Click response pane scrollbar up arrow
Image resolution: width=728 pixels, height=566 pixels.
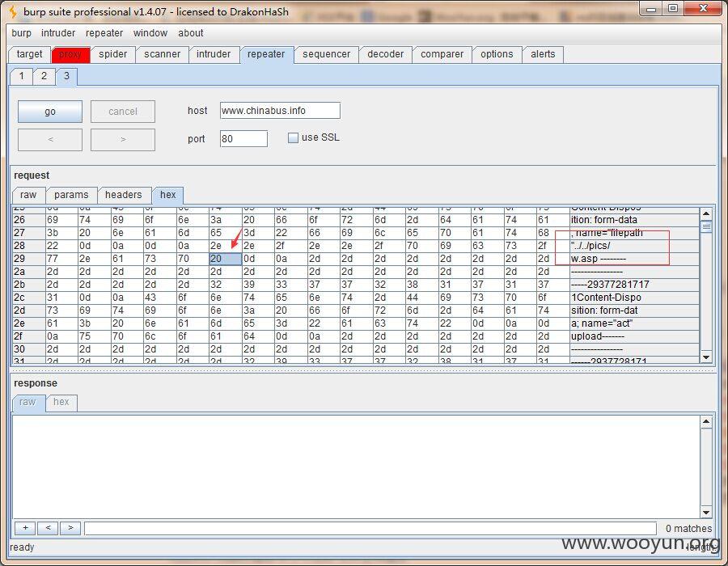706,422
